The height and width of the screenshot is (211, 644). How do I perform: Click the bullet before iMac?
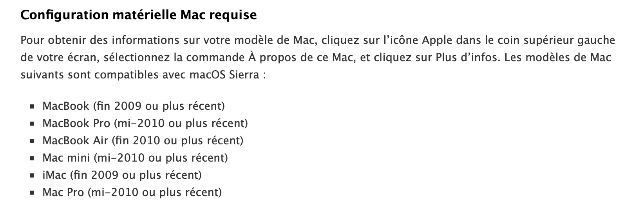pyautogui.click(x=32, y=176)
